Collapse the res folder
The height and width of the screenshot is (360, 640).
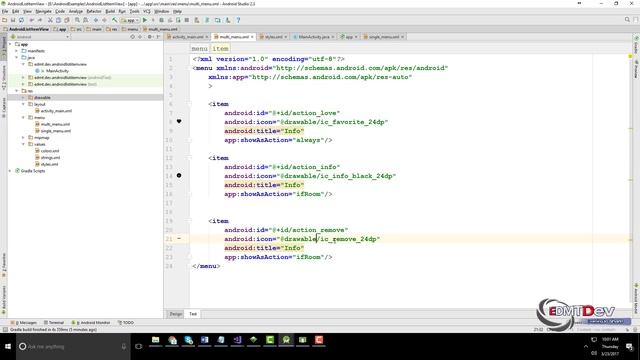(17, 91)
